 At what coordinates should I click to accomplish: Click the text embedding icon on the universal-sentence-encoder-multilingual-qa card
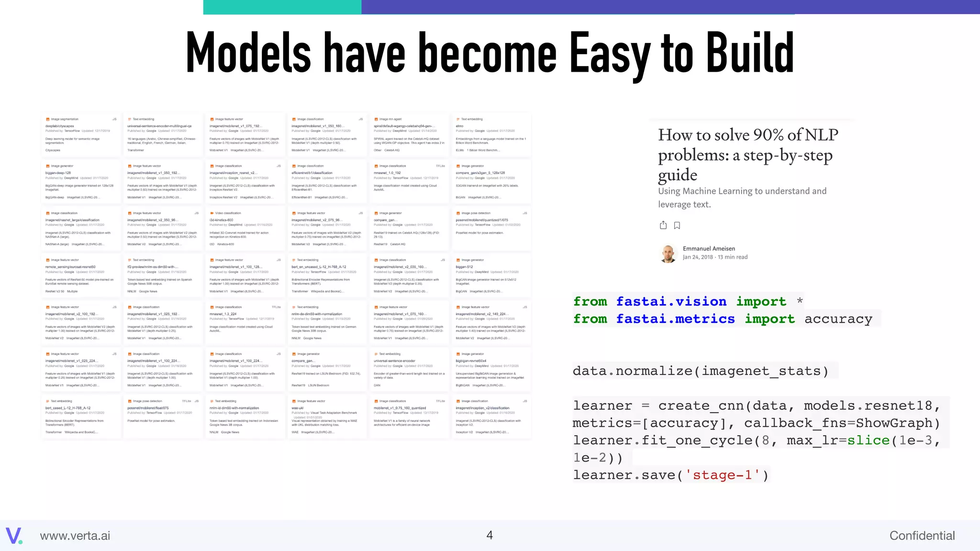coord(129,119)
